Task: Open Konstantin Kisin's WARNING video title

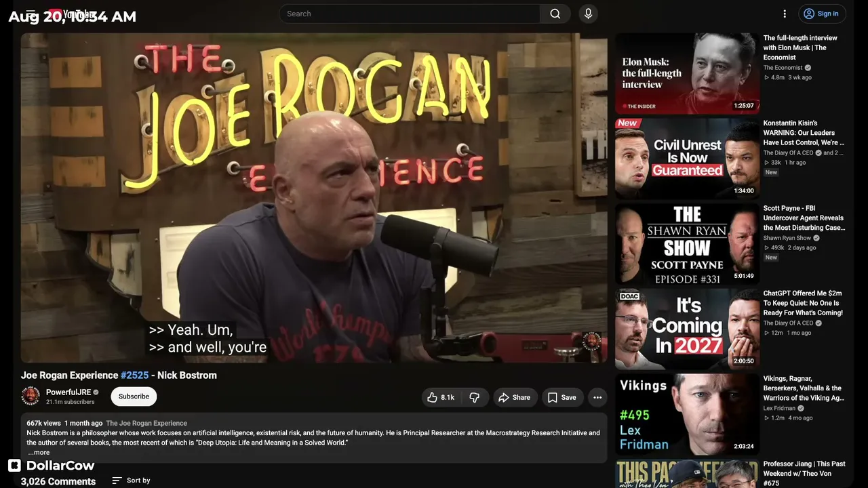Action: click(x=804, y=133)
